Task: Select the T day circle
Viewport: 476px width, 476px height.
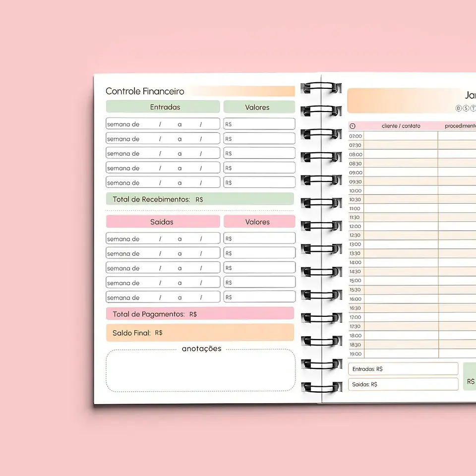Action: click(473, 109)
